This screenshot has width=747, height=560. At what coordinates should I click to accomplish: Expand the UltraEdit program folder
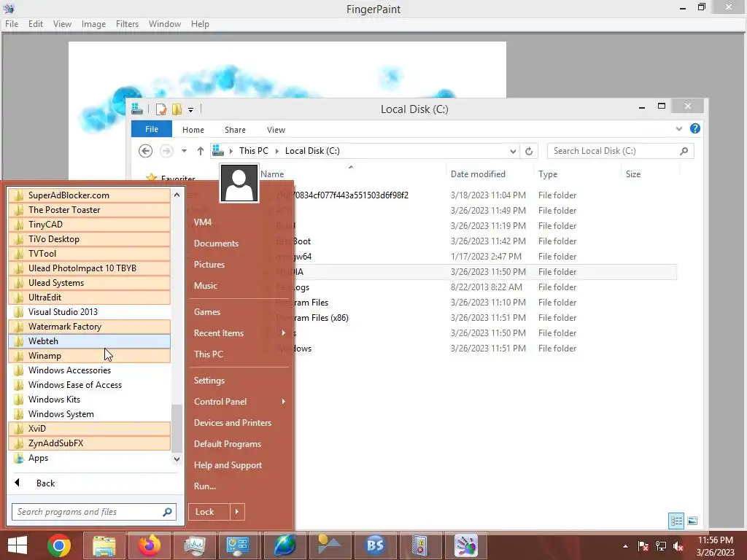[89, 297]
